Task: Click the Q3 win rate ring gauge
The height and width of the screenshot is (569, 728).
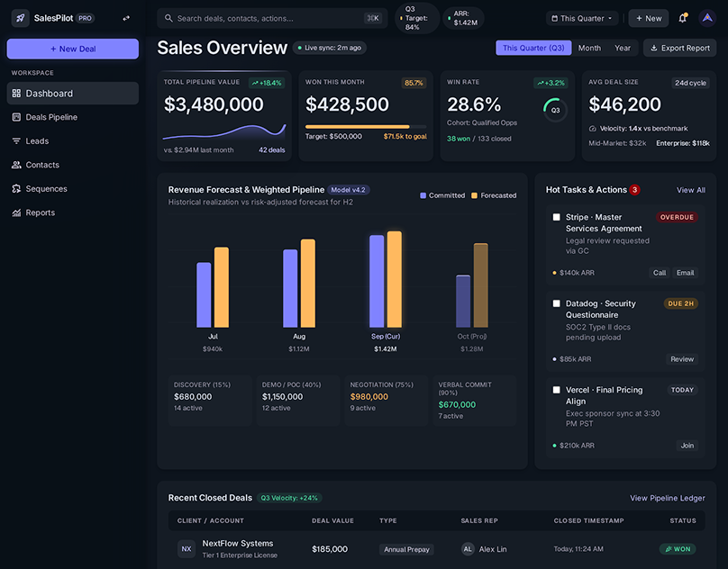Action: 555,110
